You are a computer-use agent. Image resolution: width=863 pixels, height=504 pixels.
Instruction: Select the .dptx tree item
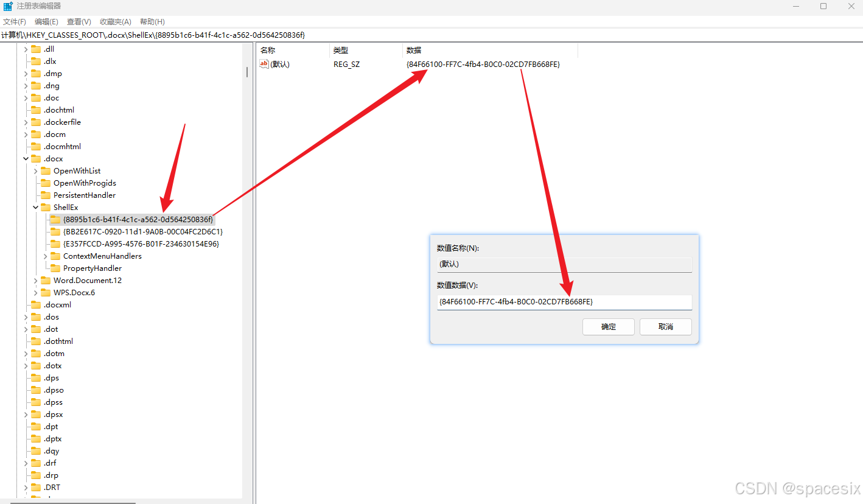52,439
